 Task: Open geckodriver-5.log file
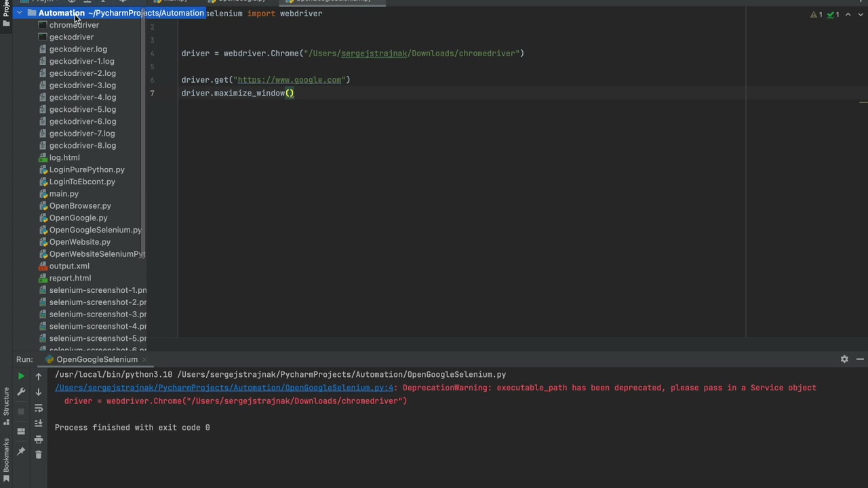(82, 109)
